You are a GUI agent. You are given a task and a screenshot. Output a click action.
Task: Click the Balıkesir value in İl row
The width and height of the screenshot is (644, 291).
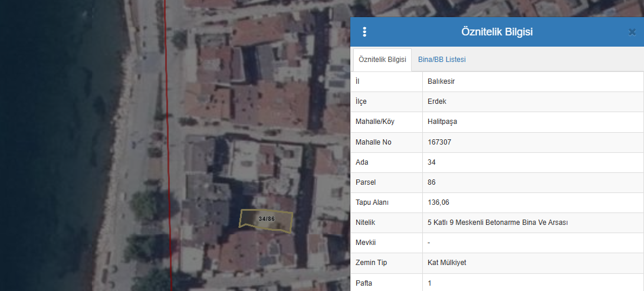click(x=441, y=81)
